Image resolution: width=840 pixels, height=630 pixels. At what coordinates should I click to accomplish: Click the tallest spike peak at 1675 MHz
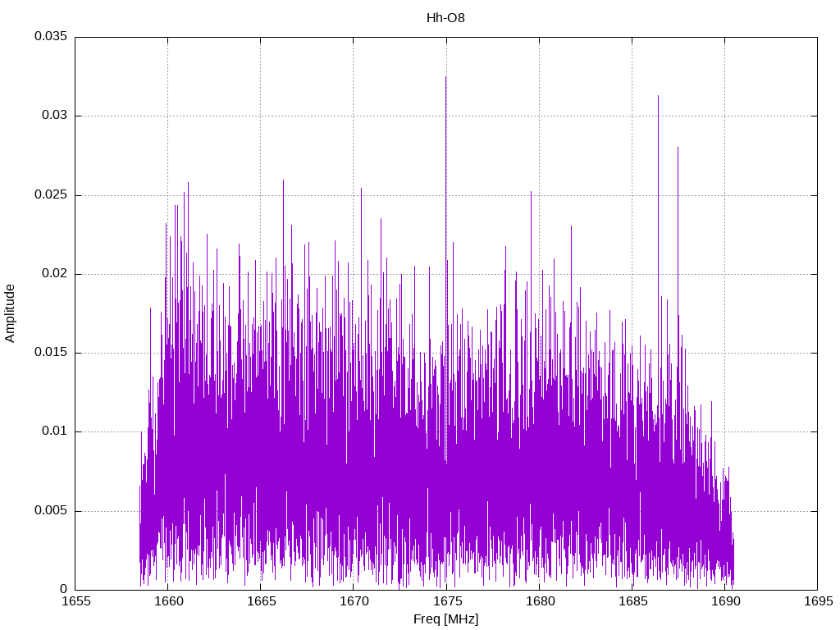point(445,78)
